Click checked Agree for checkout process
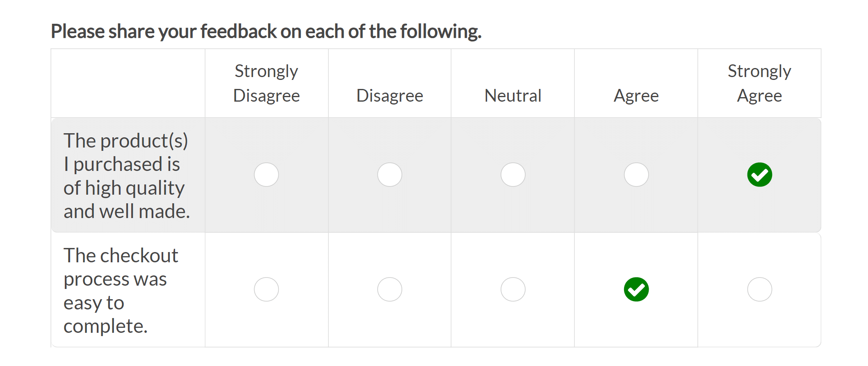The image size is (868, 366). coord(636,289)
